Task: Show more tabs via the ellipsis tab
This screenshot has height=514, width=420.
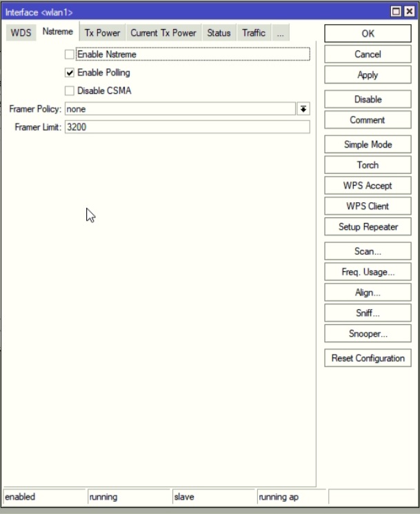Action: pyautogui.click(x=281, y=33)
